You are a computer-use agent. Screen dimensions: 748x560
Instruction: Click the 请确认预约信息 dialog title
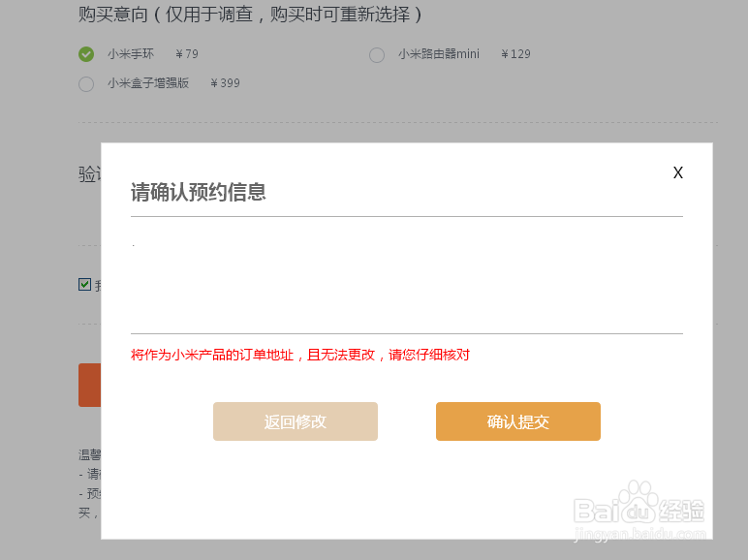[x=199, y=192]
